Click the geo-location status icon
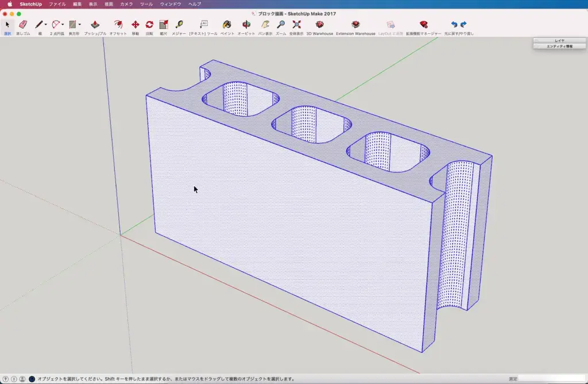 [6, 379]
